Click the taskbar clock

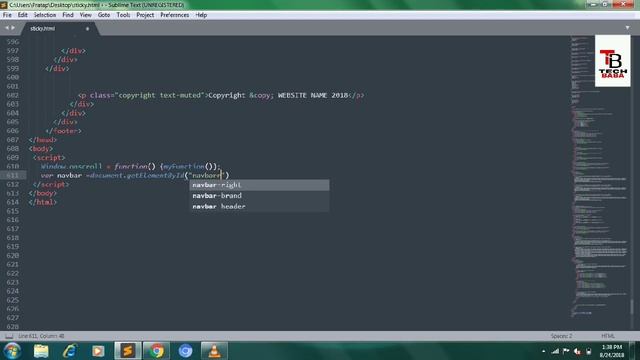(x=612, y=351)
